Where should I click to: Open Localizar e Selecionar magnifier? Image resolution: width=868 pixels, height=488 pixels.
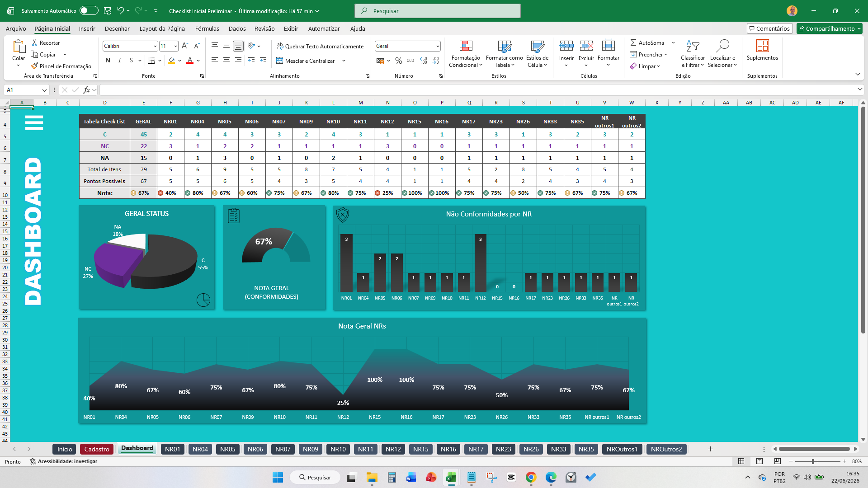click(x=722, y=46)
